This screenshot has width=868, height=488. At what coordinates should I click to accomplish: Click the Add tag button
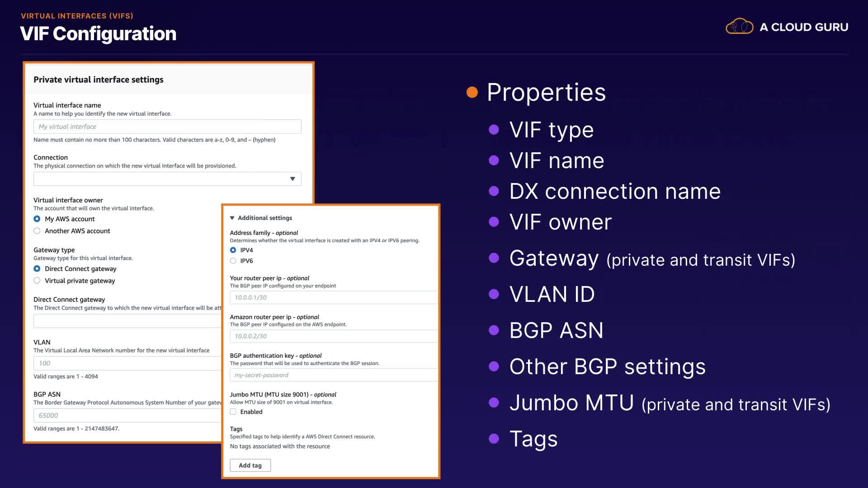tap(250, 465)
